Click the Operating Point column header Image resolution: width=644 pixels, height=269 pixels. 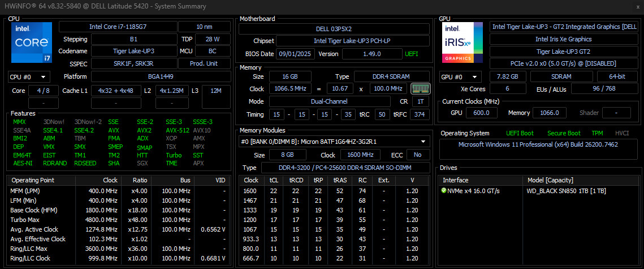(x=41, y=180)
